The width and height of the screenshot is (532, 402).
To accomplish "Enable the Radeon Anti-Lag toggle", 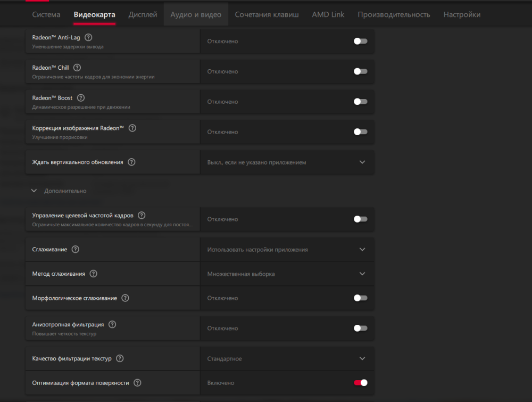I will click(360, 41).
